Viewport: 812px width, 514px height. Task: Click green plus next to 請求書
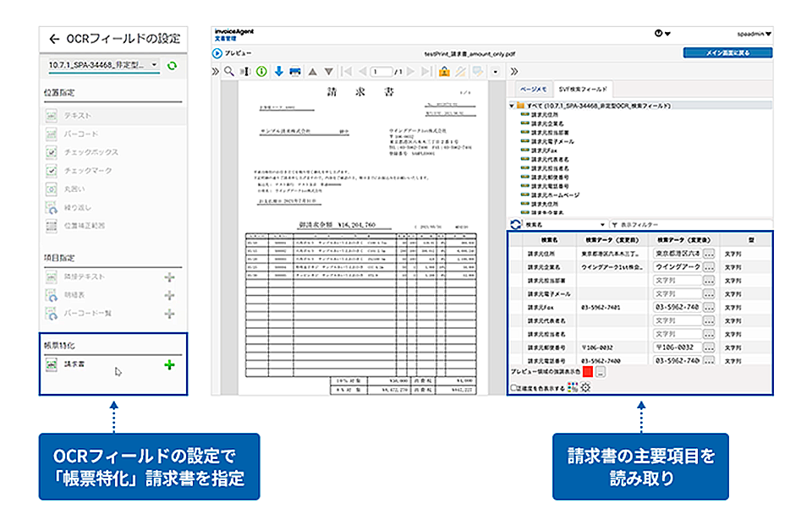(169, 365)
